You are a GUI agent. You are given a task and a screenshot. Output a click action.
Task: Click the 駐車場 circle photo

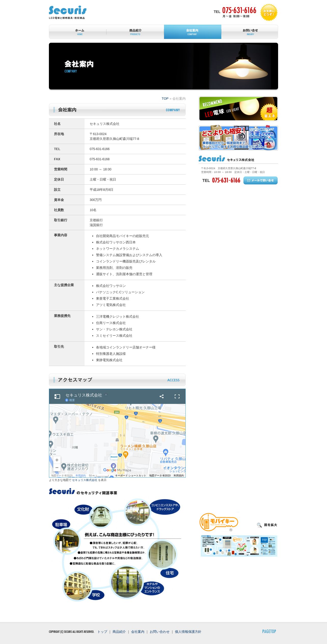[67, 541]
